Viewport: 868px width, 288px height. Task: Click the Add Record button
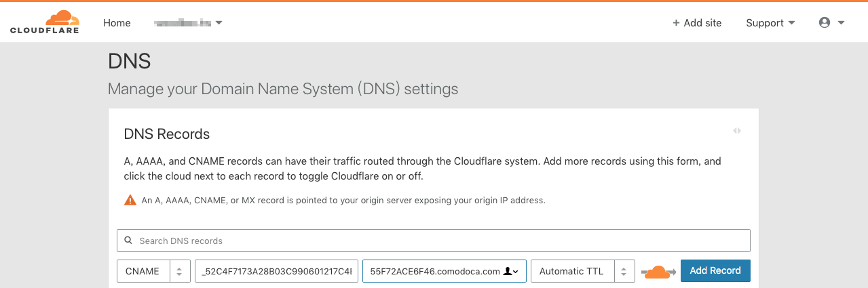coord(715,270)
